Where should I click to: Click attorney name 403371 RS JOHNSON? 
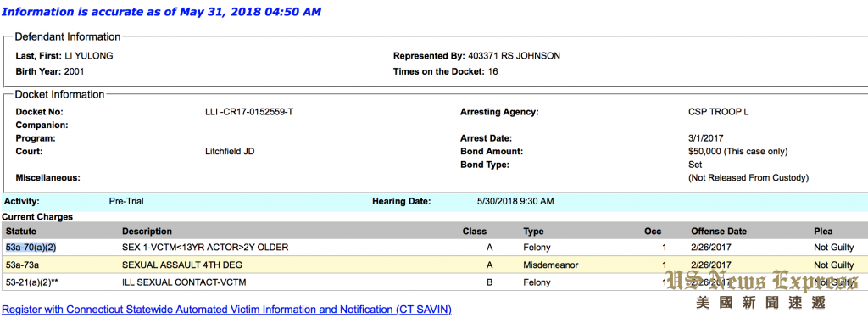pos(514,55)
